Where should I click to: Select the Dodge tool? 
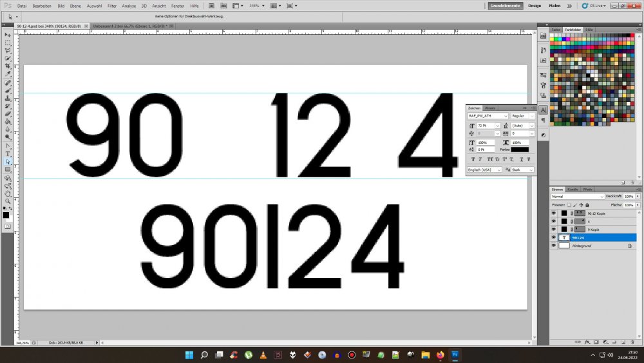[x=8, y=138]
